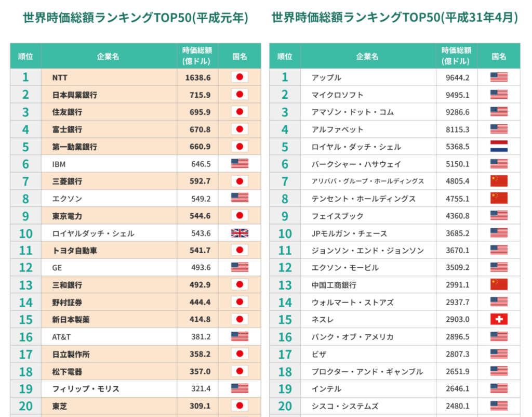Screen dimensions: 532x417
Task: Click the Japan flag in the 住友銀行 row
Action: coord(240,112)
